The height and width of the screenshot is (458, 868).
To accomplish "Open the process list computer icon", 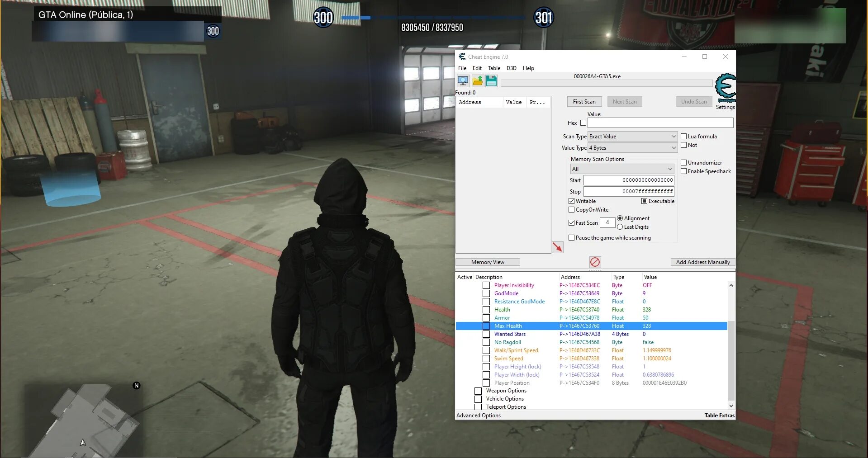I will (463, 81).
